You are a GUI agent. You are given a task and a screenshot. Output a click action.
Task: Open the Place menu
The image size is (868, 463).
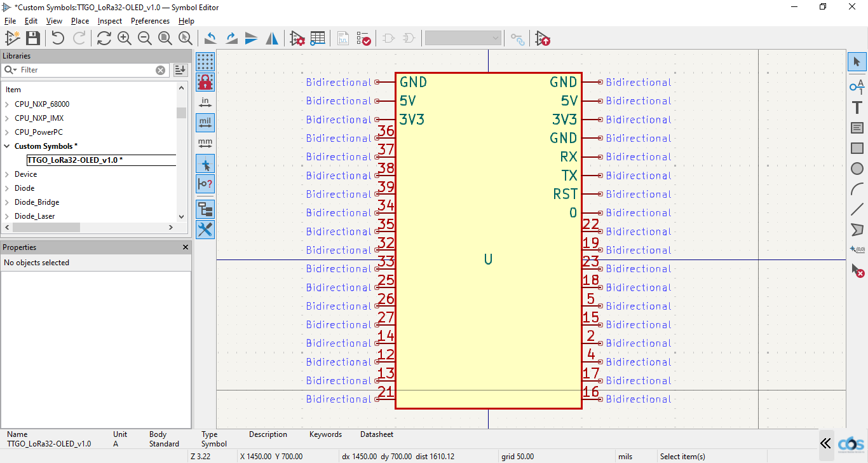coord(80,21)
